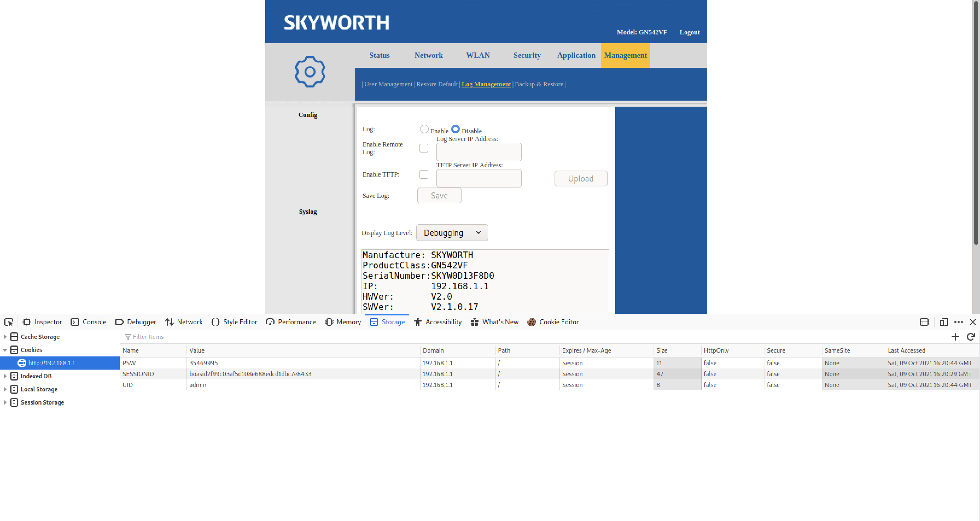The image size is (980, 521).
Task: Switch to the Console tab
Action: 88,322
